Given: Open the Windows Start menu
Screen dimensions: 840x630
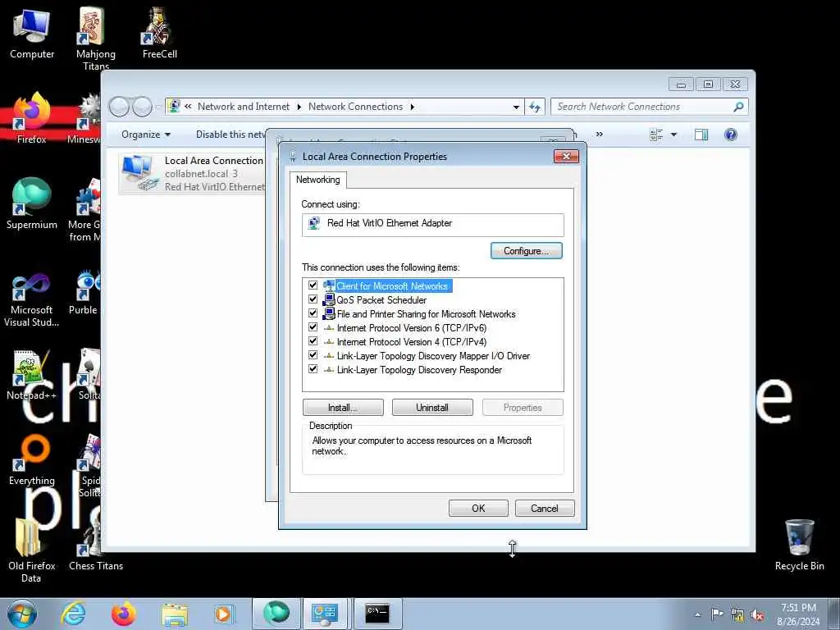Looking at the screenshot, I should [22, 614].
